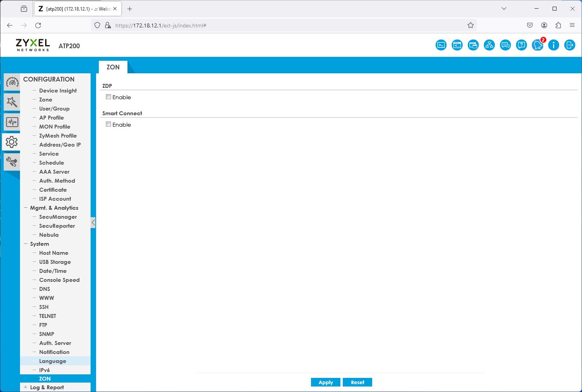Open the About info icon
Viewport: 582px width, 392px height.
pos(554,45)
